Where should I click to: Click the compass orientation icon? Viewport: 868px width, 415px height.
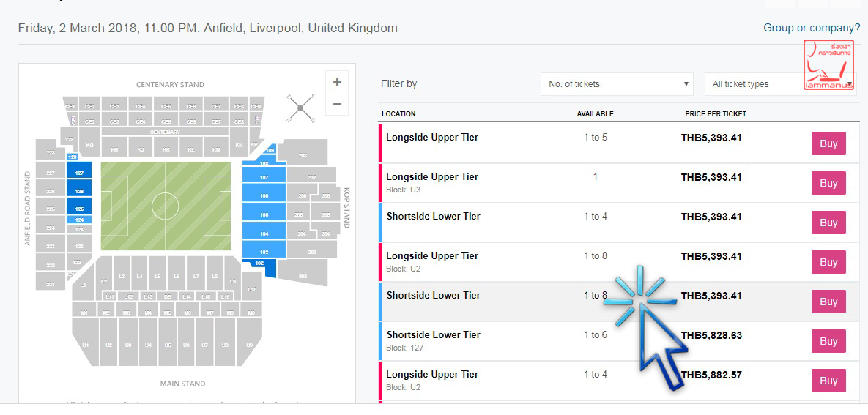click(300, 108)
